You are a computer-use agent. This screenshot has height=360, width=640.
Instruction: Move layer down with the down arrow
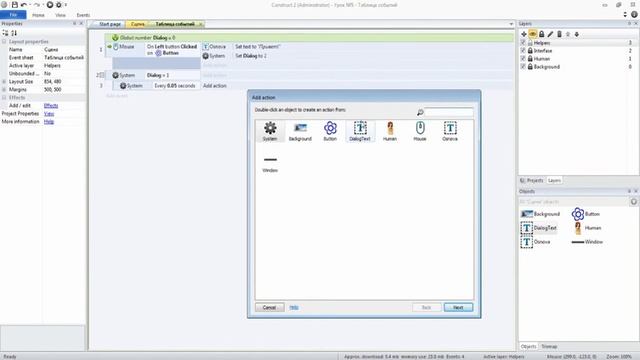tap(577, 34)
